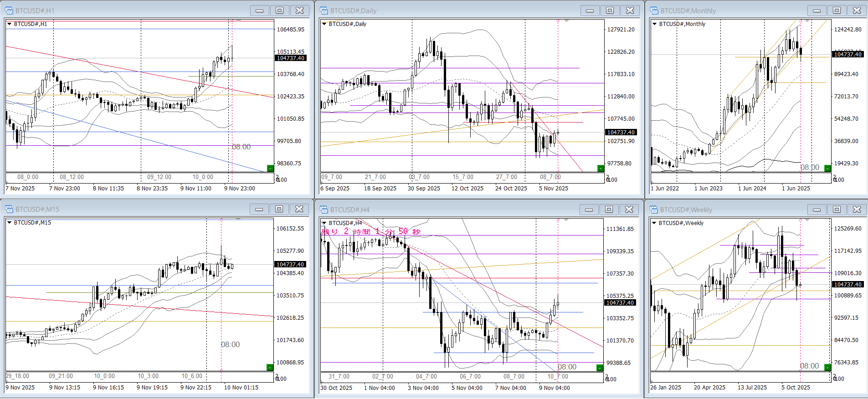This screenshot has height=399, width=868.
Task: Click the chart icon in BTCUSD#,M15 title bar
Action: 9,209
